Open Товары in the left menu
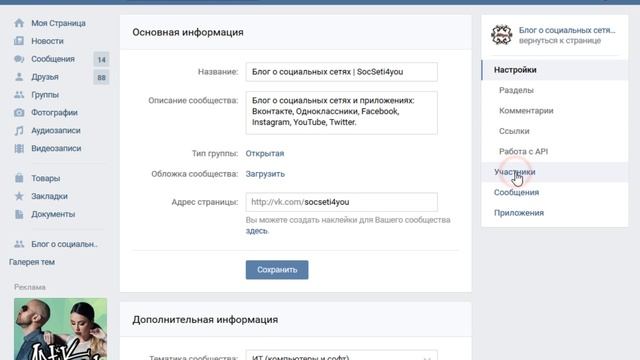The image size is (640, 360). 46,178
